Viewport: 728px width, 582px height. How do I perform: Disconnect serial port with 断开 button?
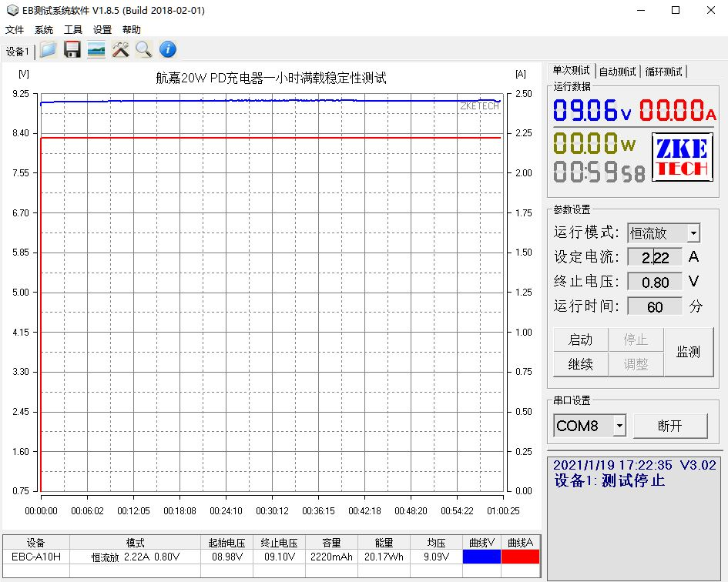pos(670,426)
